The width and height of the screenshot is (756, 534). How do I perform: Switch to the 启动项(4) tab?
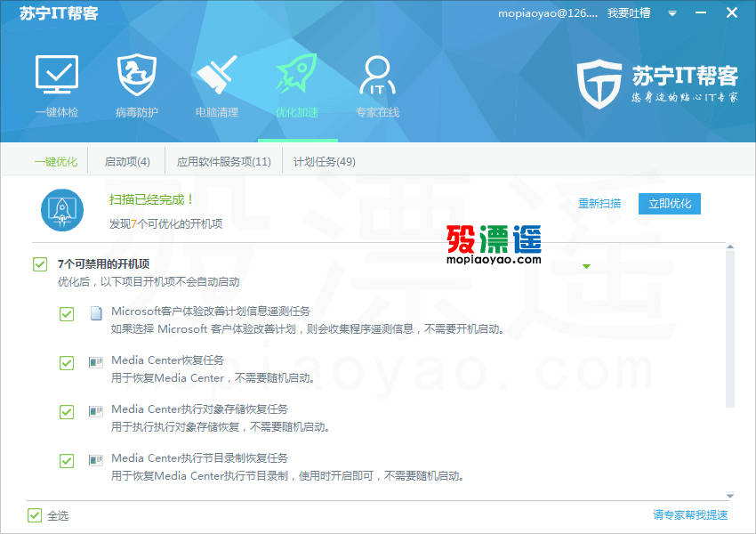[x=127, y=162]
